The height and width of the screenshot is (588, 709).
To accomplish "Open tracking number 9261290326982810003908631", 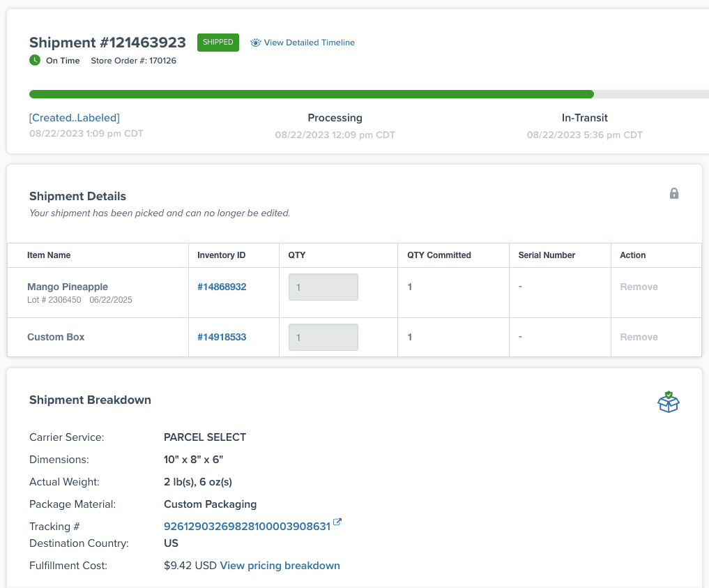I will coord(247,527).
